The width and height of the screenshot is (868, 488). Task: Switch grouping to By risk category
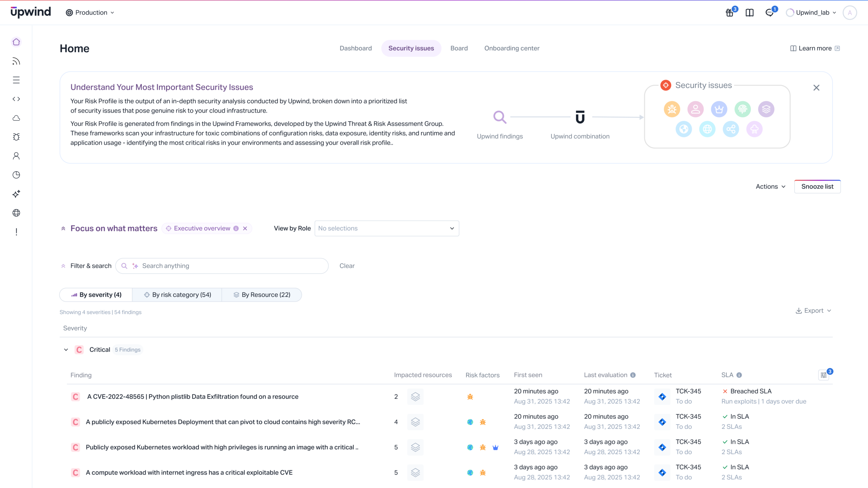point(177,295)
